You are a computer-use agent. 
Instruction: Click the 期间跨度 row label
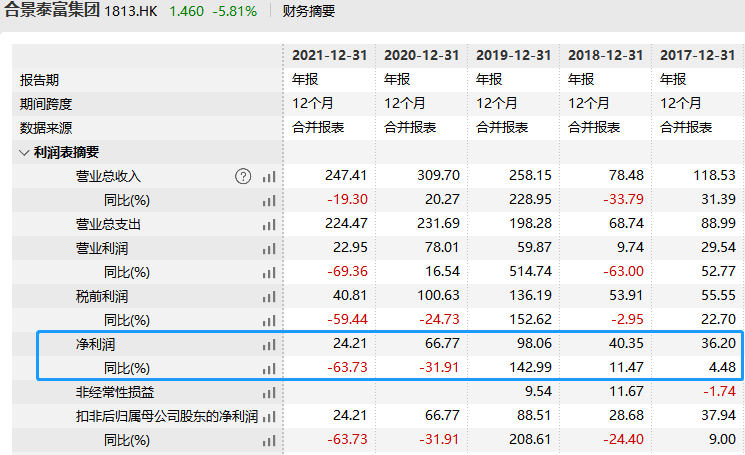[x=46, y=104]
